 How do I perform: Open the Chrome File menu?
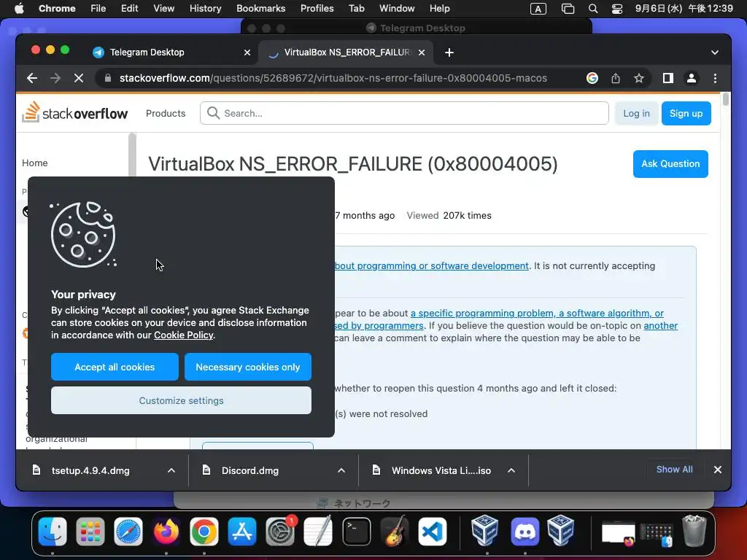[98, 9]
